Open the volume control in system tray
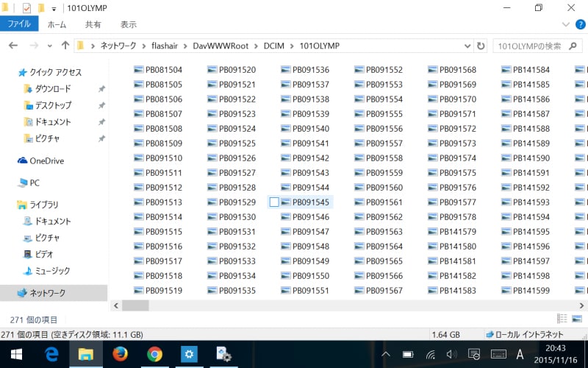588x368 pixels. [451, 355]
